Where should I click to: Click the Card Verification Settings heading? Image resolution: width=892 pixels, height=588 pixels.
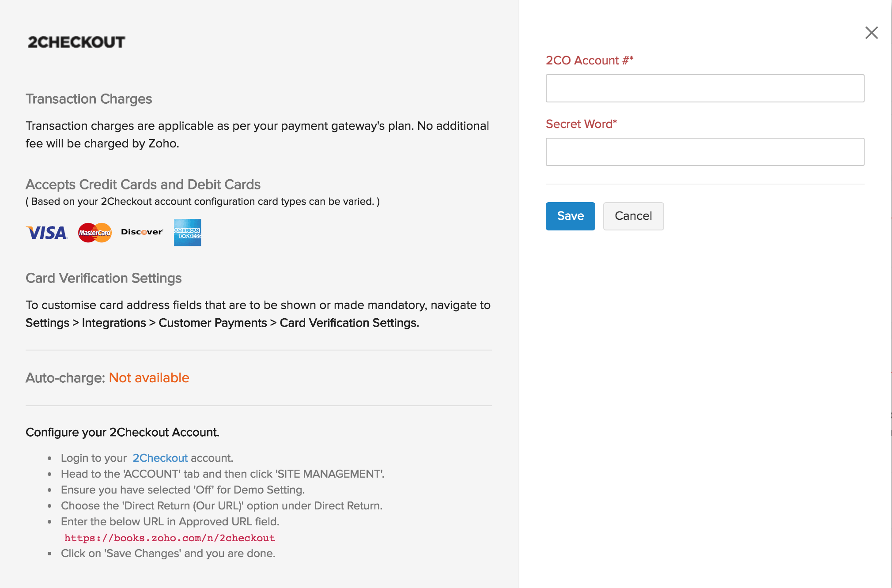[104, 278]
